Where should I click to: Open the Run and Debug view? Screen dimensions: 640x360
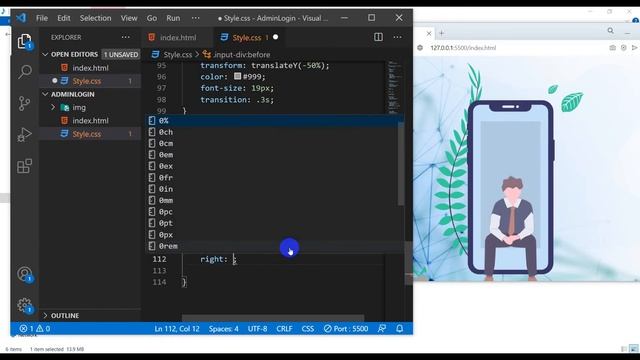click(24, 134)
